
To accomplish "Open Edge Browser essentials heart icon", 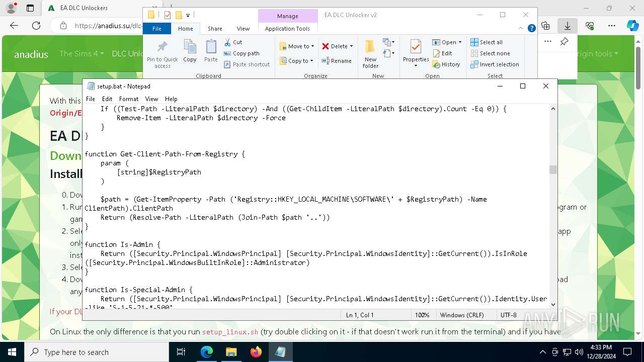I will 590,26.
